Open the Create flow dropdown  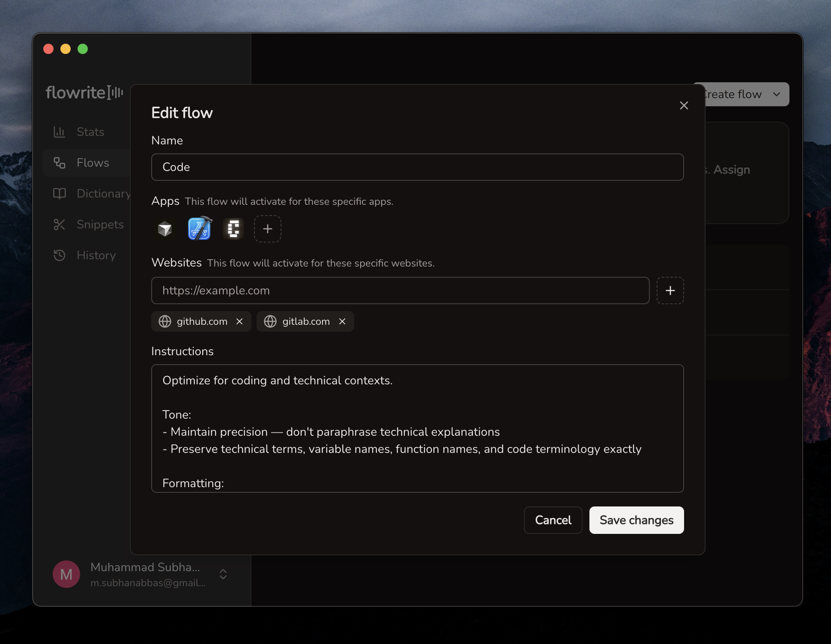(741, 94)
